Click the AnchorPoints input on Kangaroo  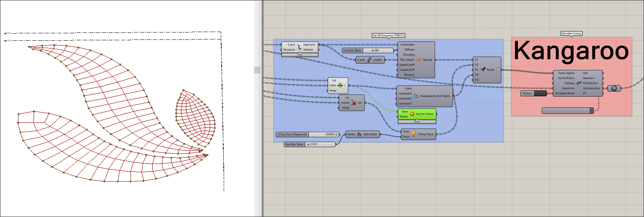click(566, 78)
